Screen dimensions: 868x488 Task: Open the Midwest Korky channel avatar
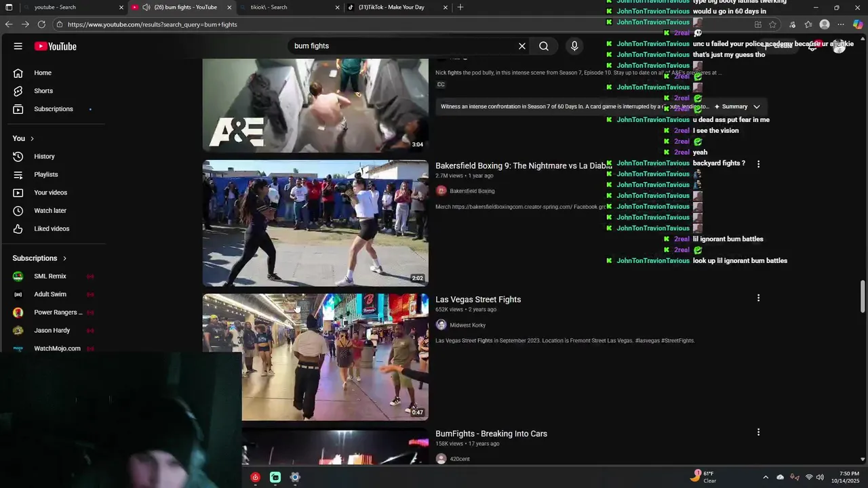point(441,325)
